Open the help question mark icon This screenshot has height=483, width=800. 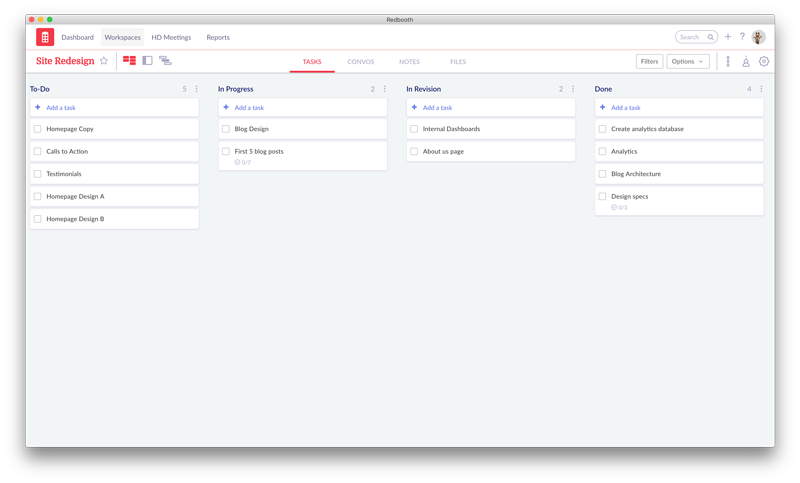(742, 37)
